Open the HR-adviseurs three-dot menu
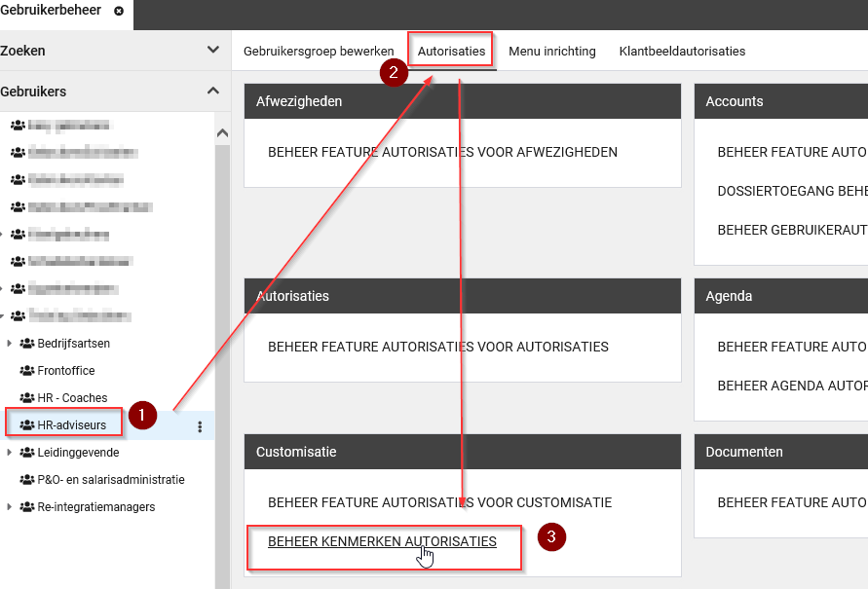868x589 pixels. [x=200, y=425]
